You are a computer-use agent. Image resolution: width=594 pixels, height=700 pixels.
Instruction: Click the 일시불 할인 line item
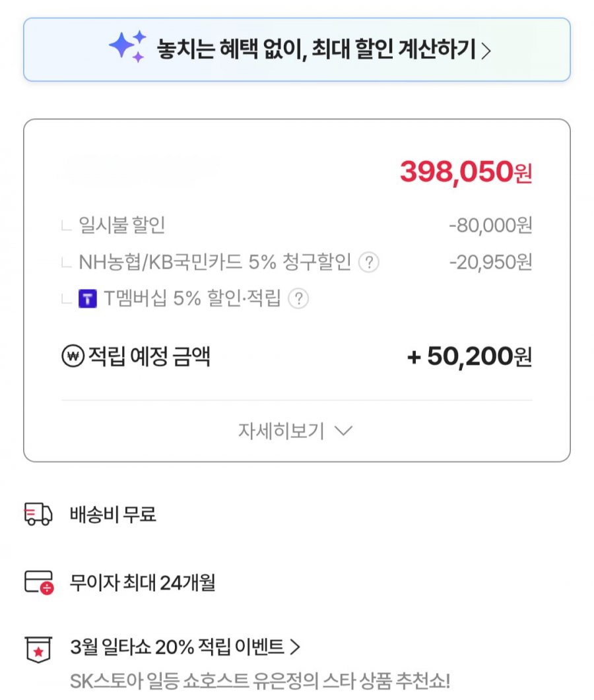[122, 226]
